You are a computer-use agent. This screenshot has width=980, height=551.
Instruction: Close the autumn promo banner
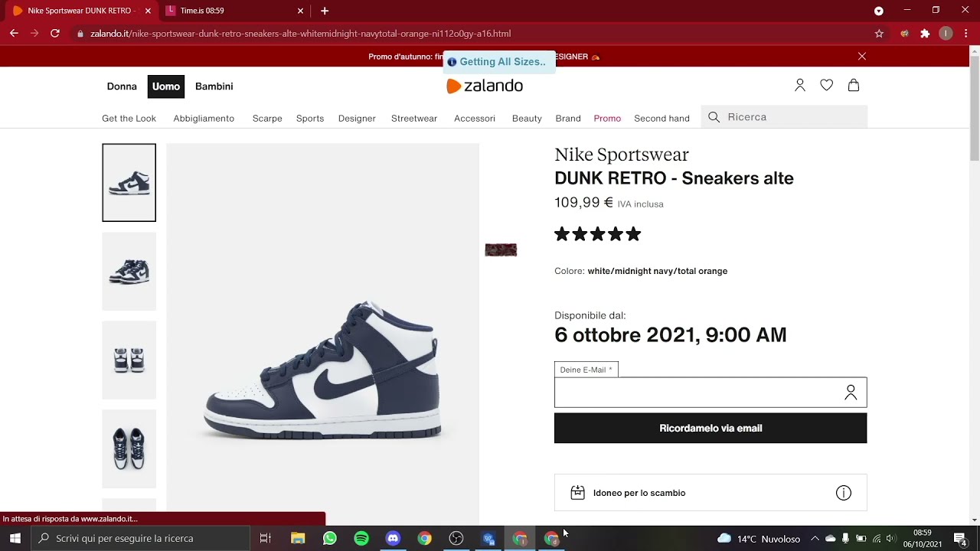click(x=862, y=57)
